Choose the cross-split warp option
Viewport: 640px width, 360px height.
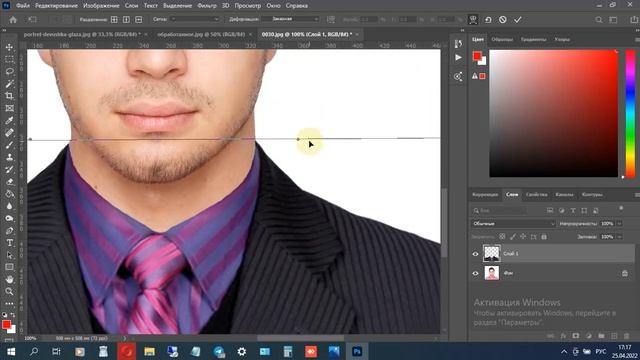(x=114, y=20)
